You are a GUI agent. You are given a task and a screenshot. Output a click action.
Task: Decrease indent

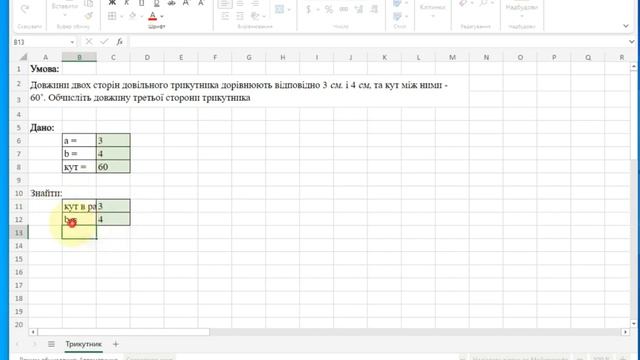225,16
